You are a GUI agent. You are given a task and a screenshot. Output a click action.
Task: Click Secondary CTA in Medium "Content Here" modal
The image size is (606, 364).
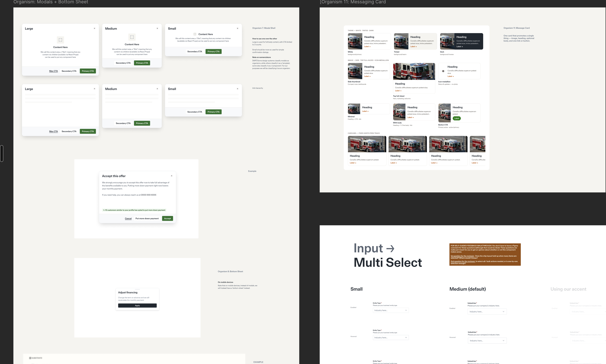(123, 63)
